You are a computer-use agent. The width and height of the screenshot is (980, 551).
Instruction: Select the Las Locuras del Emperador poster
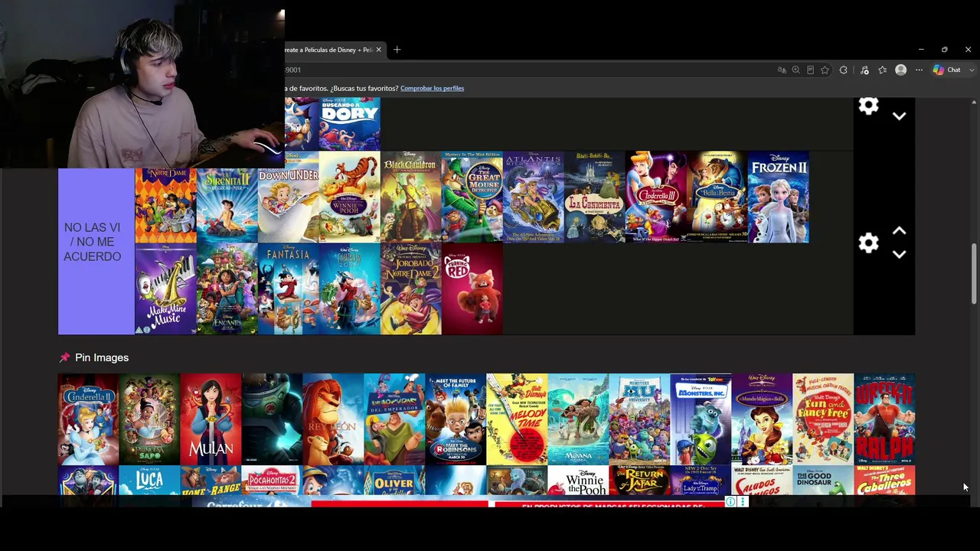(394, 419)
